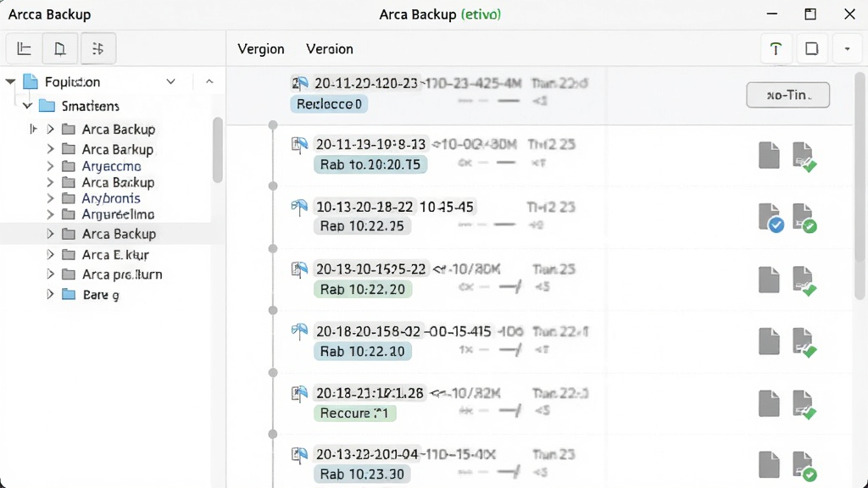
Task: Click the Rep 10:22.25 tag
Action: (362, 225)
